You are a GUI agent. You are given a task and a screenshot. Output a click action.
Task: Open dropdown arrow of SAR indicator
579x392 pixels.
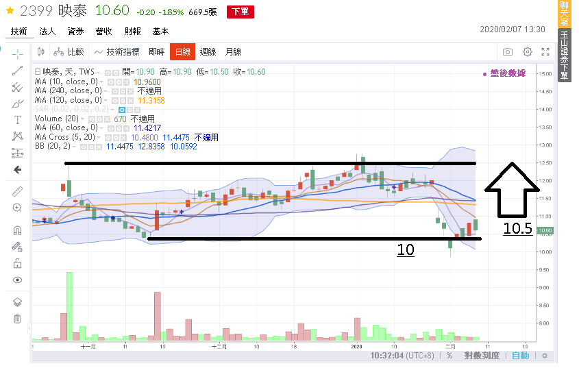(x=112, y=110)
